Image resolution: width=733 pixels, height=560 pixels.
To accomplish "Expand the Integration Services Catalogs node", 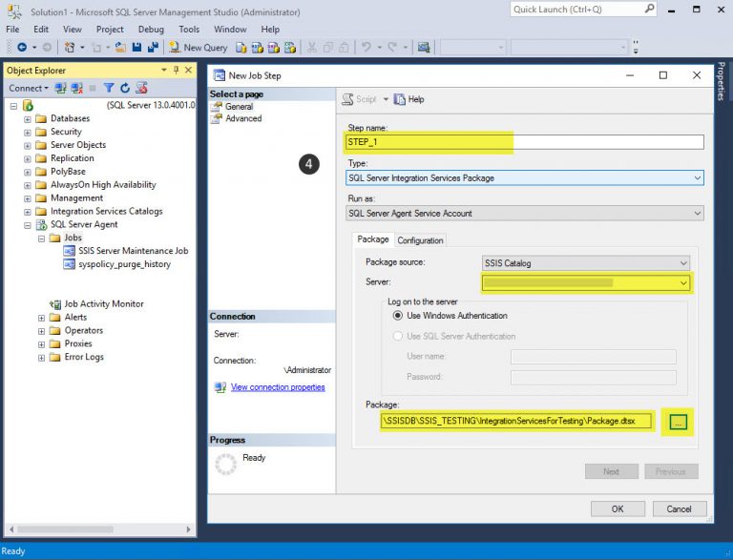I will 28,212.
